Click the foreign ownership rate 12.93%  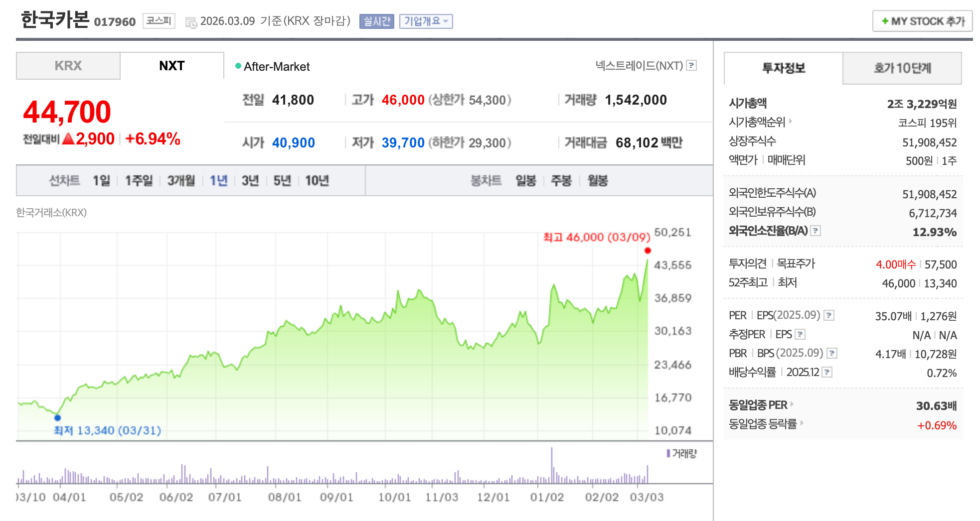coord(935,232)
